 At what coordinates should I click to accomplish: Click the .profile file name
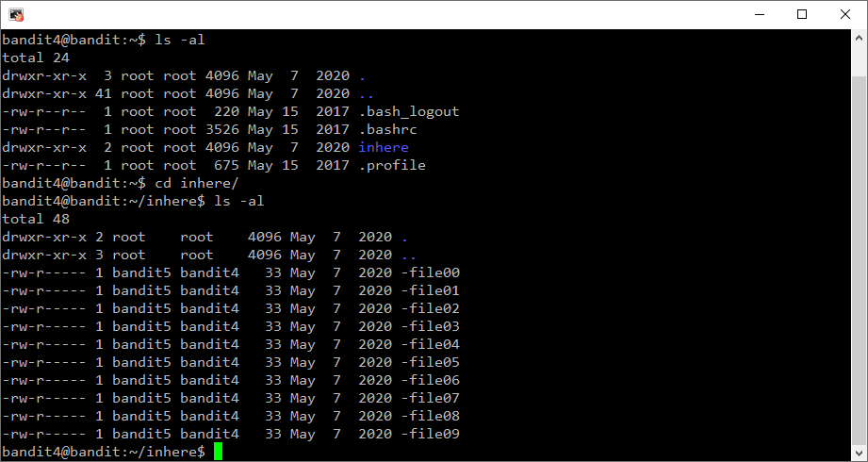pyautogui.click(x=392, y=166)
